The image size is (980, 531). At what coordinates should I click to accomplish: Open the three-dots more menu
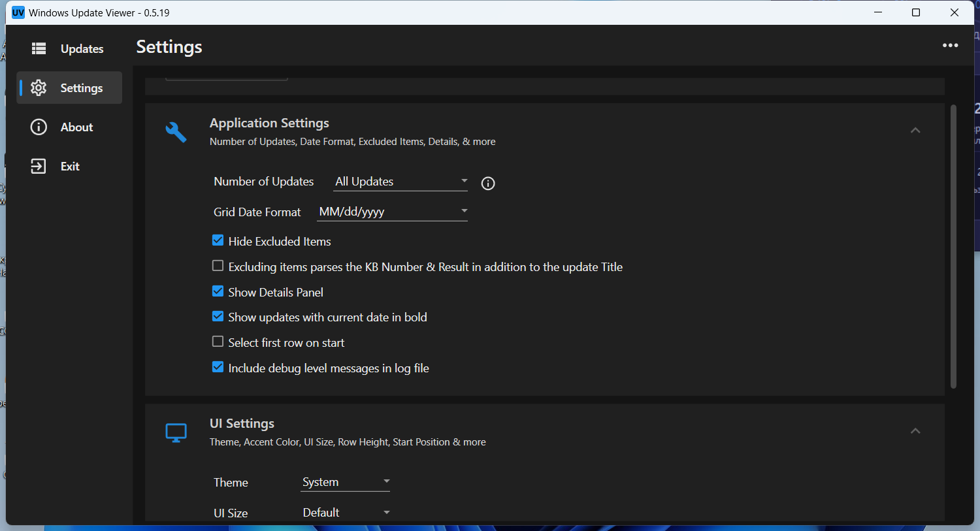(950, 46)
